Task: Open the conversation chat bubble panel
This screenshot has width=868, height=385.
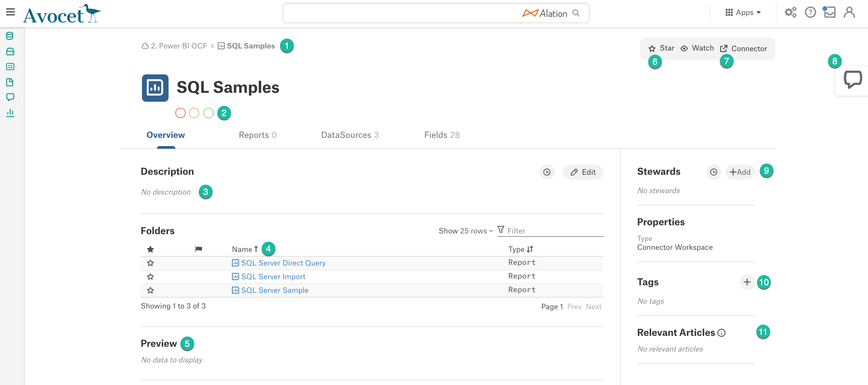Action: (852, 80)
